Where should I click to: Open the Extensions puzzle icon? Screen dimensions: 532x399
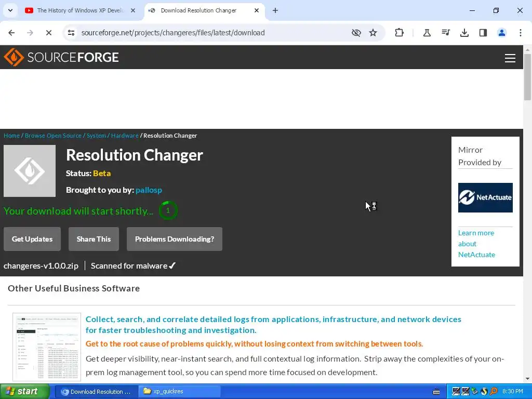coord(400,33)
